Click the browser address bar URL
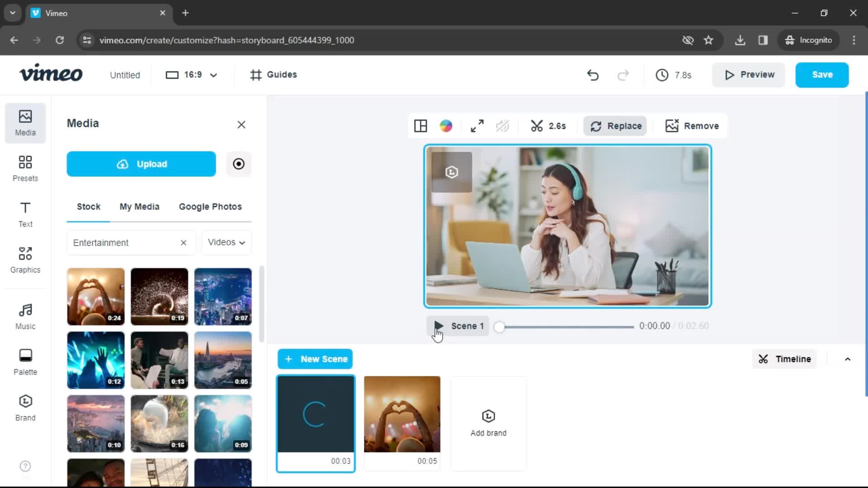Viewport: 868px width, 488px height. (226, 40)
